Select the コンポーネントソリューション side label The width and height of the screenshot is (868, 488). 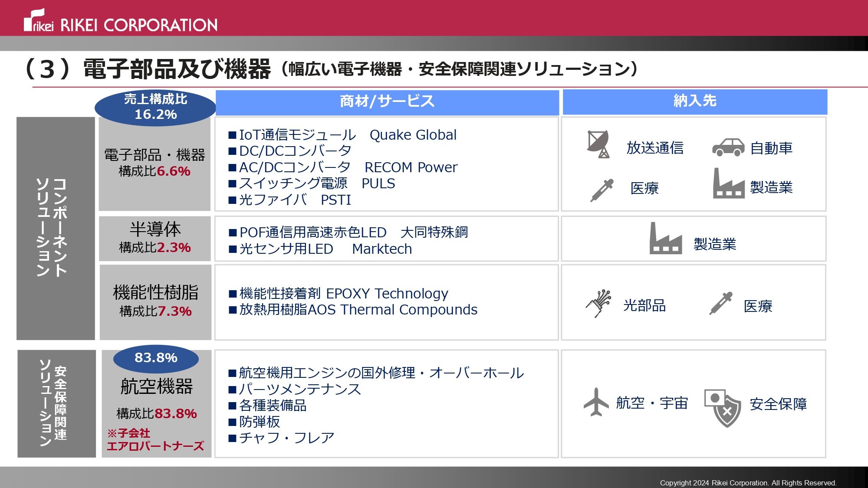point(56,228)
